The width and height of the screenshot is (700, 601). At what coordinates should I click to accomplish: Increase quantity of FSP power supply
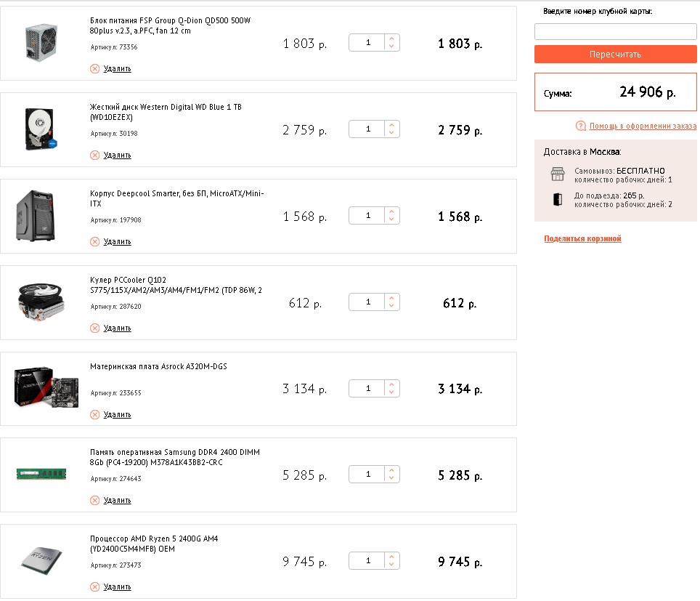click(391, 39)
